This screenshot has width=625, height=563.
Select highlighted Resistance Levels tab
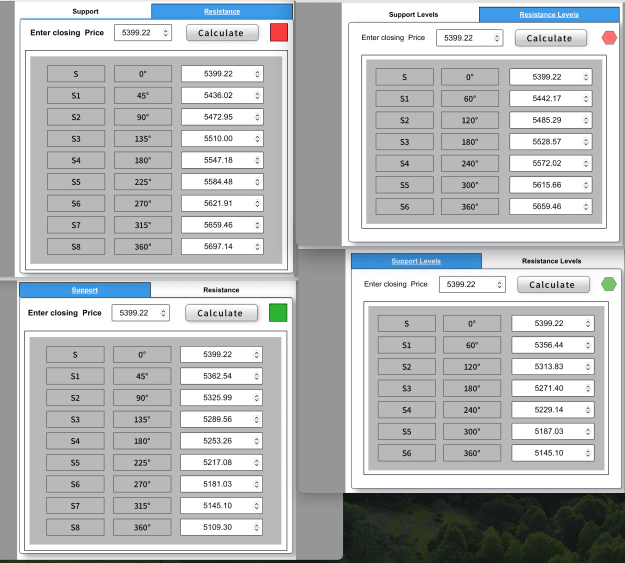(x=549, y=14)
